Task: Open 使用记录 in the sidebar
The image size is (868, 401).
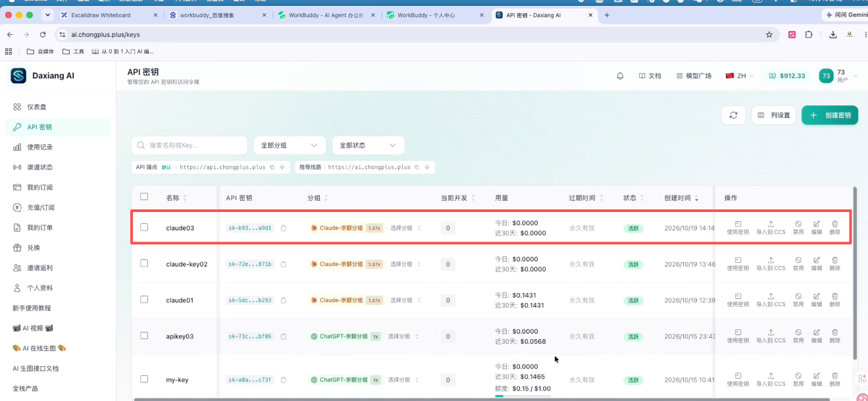Action: tap(57, 147)
